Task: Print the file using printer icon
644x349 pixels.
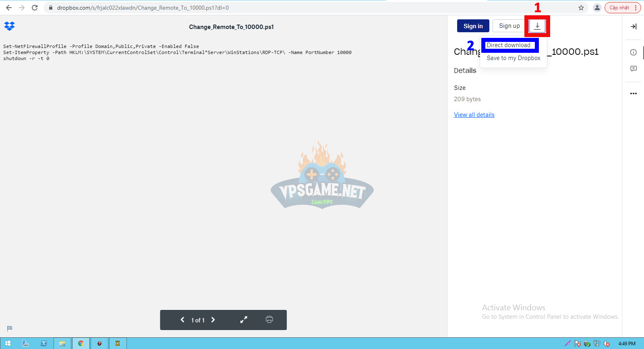Action: pyautogui.click(x=269, y=320)
